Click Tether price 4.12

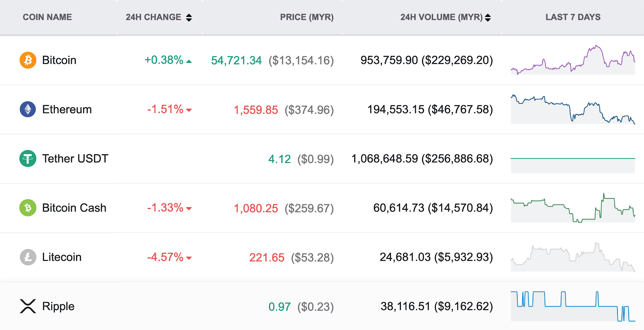point(279,159)
